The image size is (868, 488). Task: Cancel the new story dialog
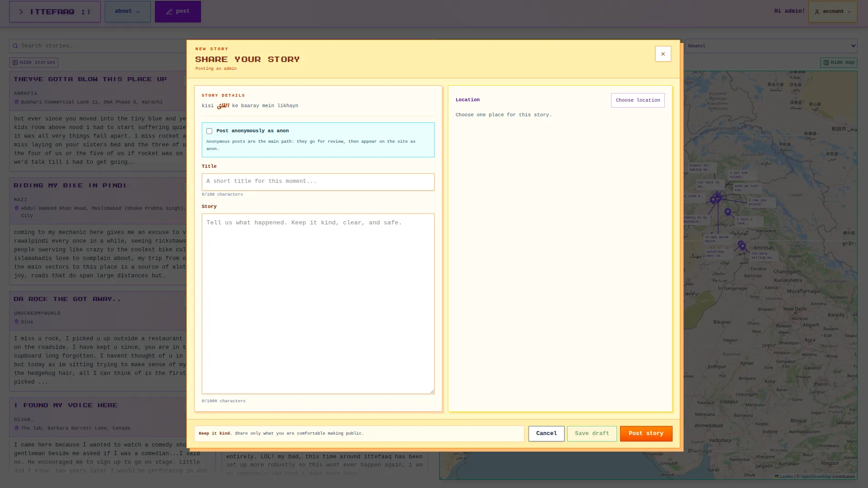546,434
